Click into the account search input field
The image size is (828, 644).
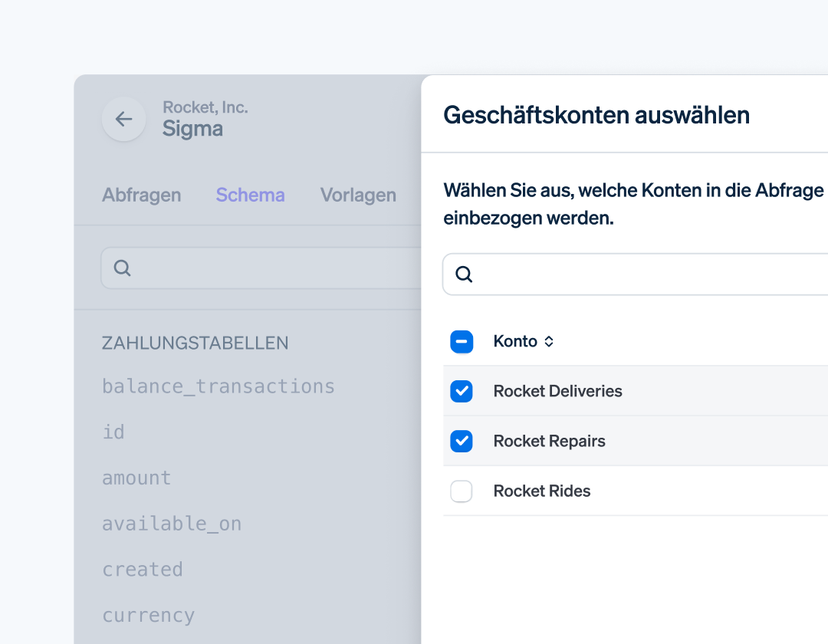point(636,274)
